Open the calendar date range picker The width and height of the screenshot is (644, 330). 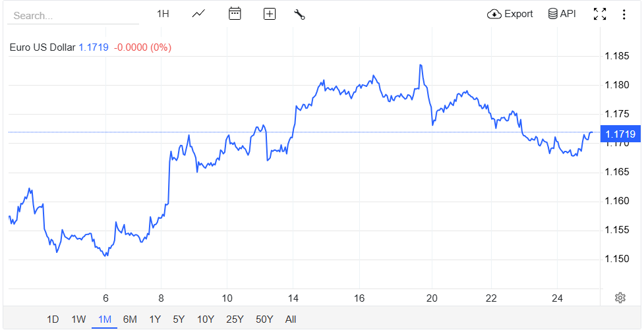pyautogui.click(x=235, y=14)
